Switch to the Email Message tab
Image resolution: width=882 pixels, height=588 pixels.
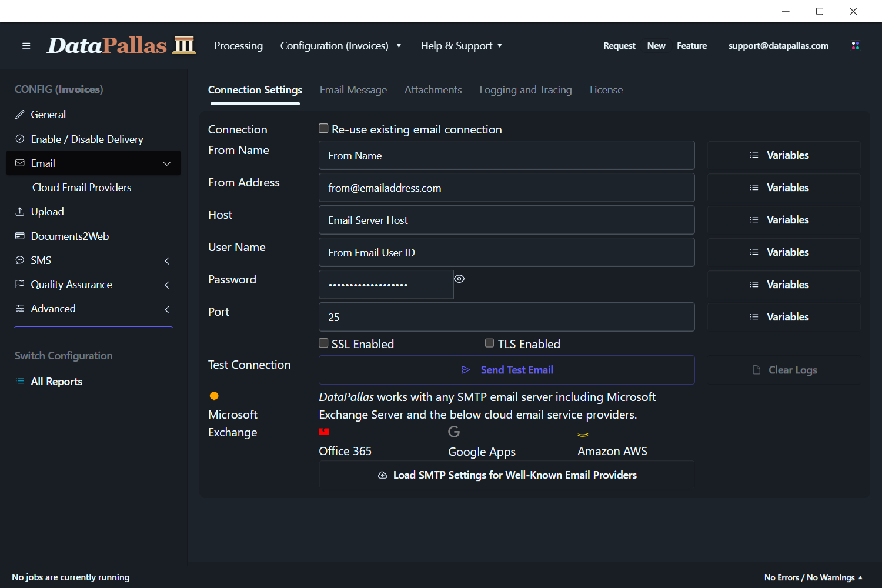353,90
